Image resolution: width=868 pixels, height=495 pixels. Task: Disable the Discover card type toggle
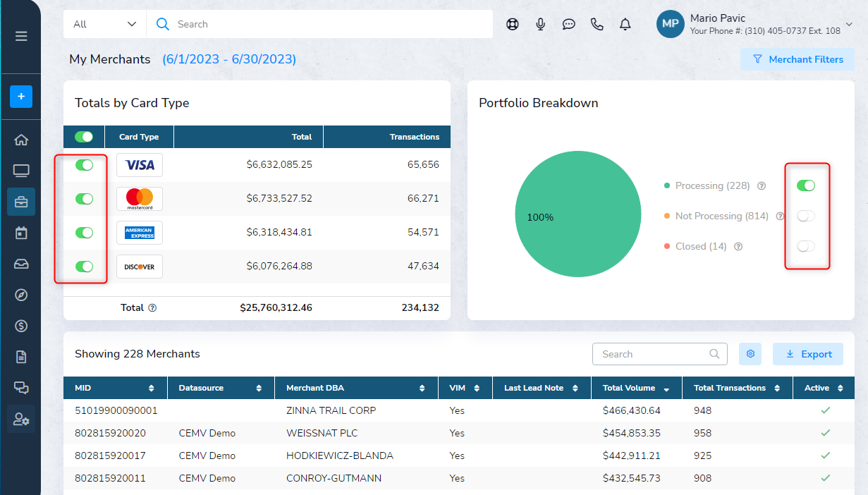tap(85, 267)
